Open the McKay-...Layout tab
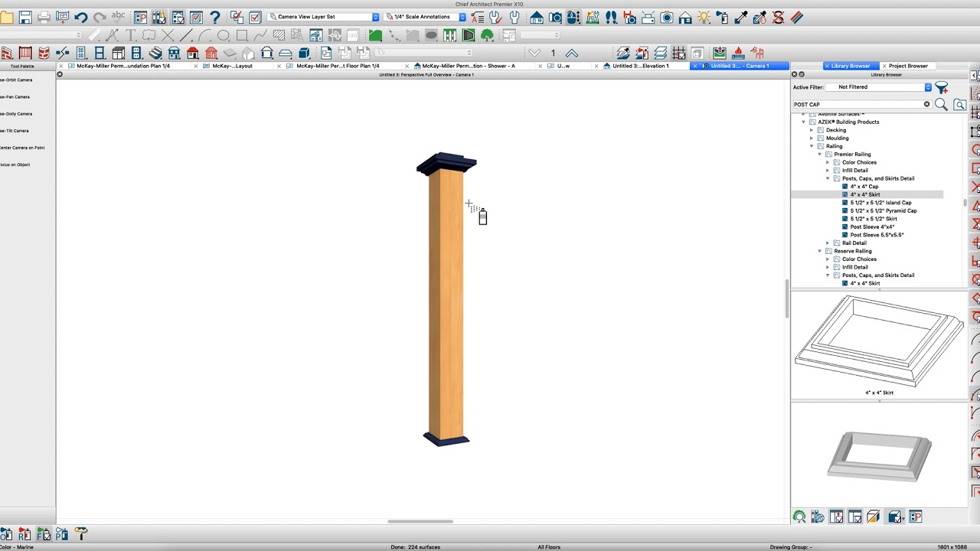Viewport: 980px width, 551px height. 233,66
